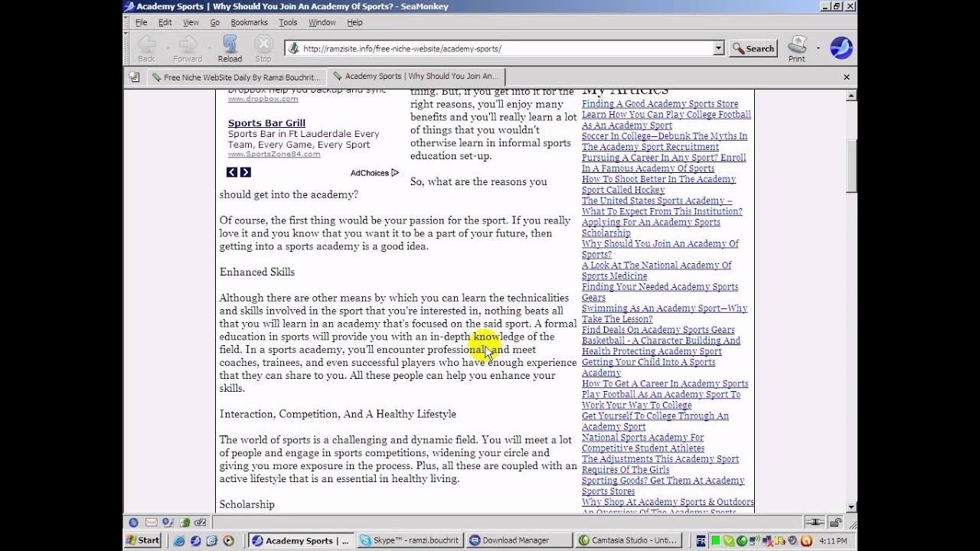The height and width of the screenshot is (551, 980).
Task: Click the vertical scrollbar up arrow
Action: 851,96
